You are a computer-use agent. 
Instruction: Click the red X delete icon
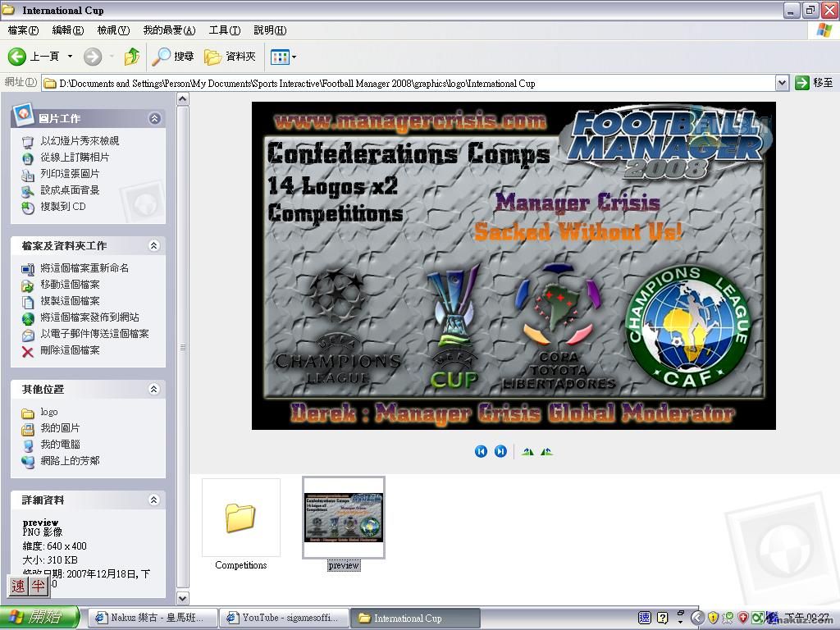tap(28, 351)
